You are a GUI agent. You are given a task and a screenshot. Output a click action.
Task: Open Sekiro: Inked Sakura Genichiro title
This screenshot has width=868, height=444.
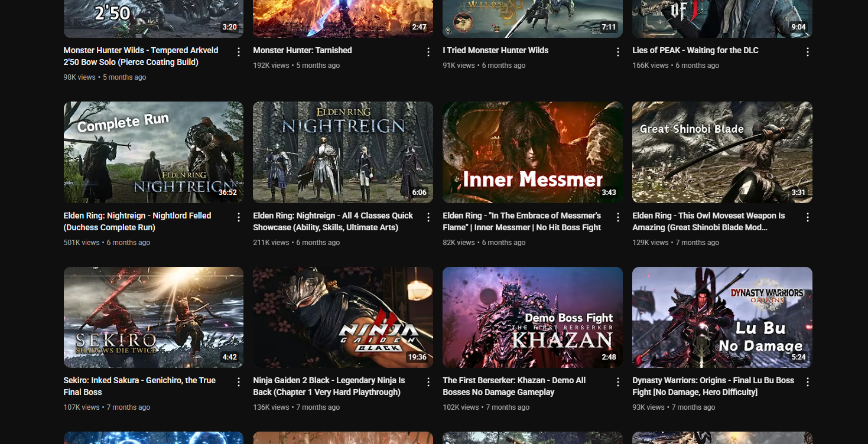(139, 386)
